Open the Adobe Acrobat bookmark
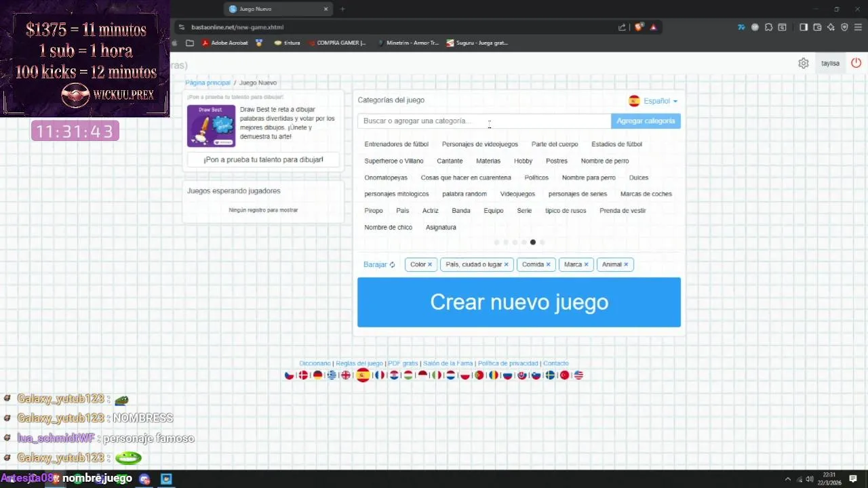This screenshot has height=488, width=868. tap(225, 43)
